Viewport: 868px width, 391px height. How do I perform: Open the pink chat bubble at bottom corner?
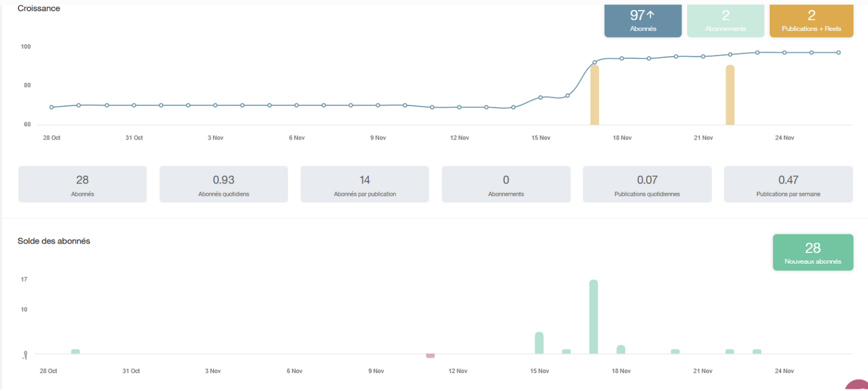click(858, 386)
